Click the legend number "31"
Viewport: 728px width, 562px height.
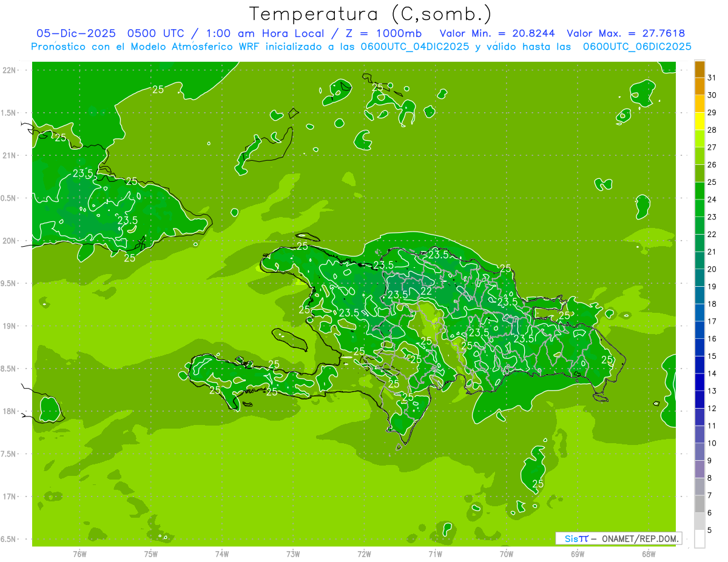pyautogui.click(x=712, y=78)
